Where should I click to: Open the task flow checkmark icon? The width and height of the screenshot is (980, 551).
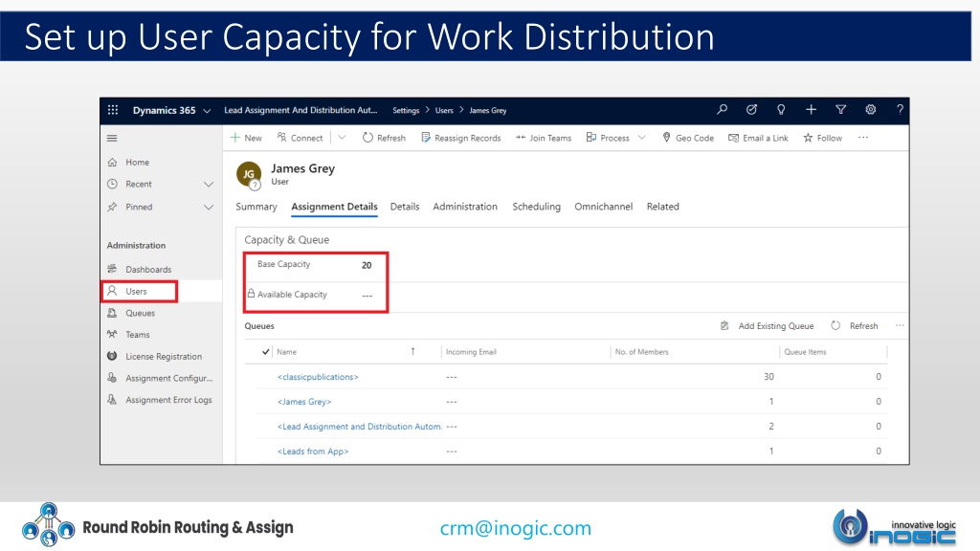[751, 110]
